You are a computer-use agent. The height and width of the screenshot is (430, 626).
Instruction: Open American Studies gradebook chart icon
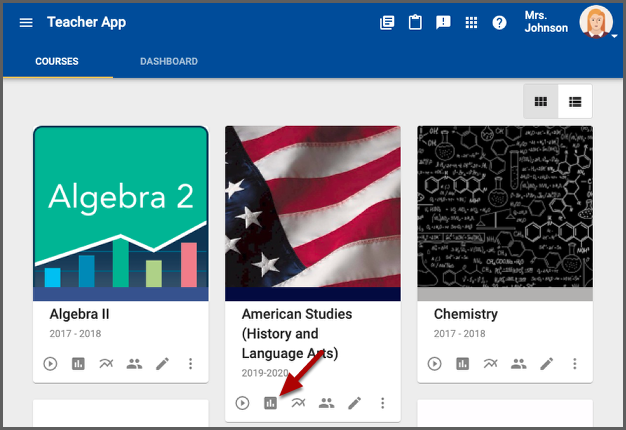coord(270,403)
